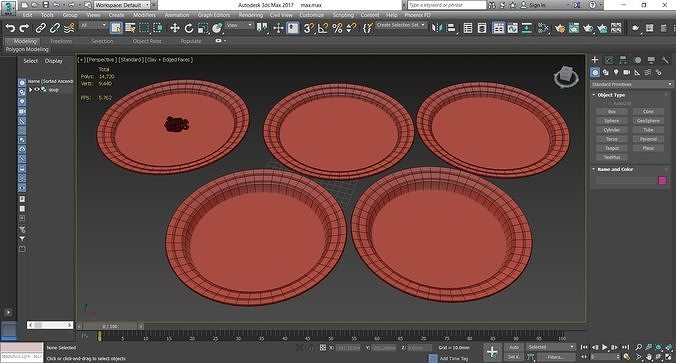The width and height of the screenshot is (676, 363).
Task: Open the Reference Coordinate System 'View' dropdown
Action: [x=239, y=26]
